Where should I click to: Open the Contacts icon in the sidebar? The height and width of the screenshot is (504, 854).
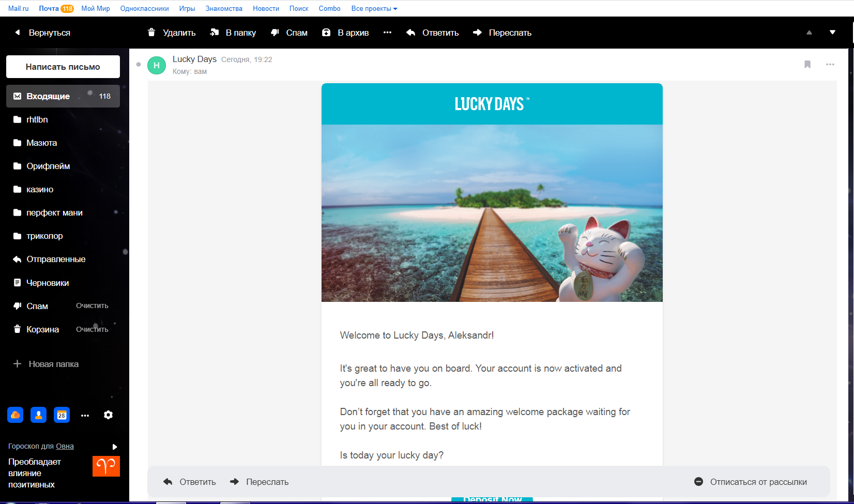click(x=39, y=415)
